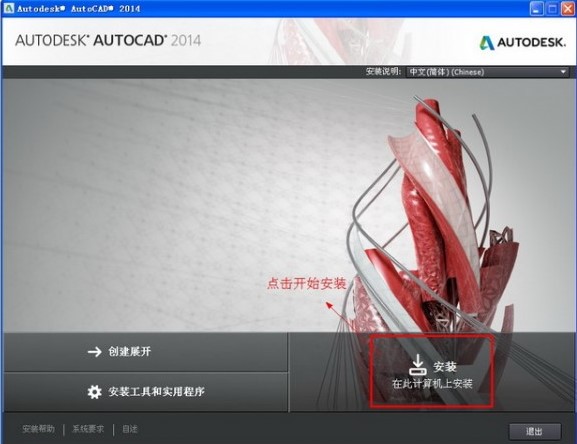Open the 安装帮助 link
The width and height of the screenshot is (577, 444).
click(x=38, y=429)
